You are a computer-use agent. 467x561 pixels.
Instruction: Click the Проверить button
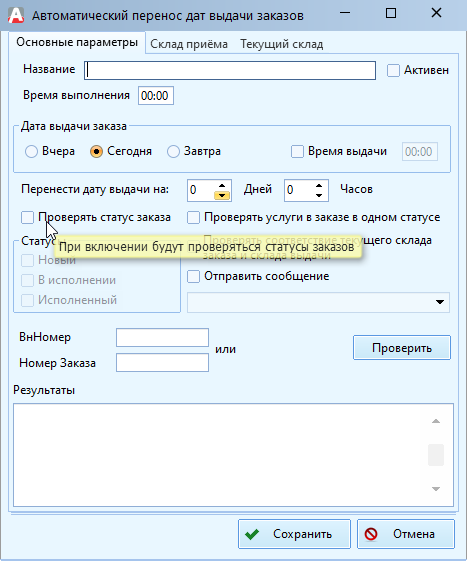[x=402, y=347]
